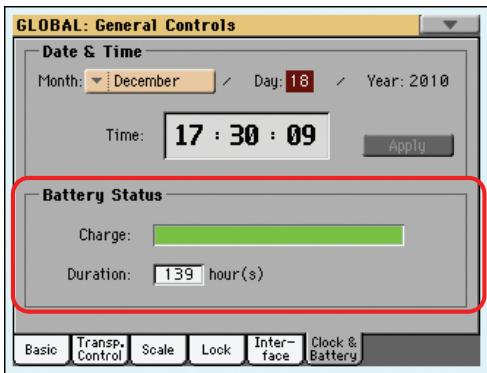The image size is (487, 373).
Task: Click the Battery Status heading
Action: point(102,195)
